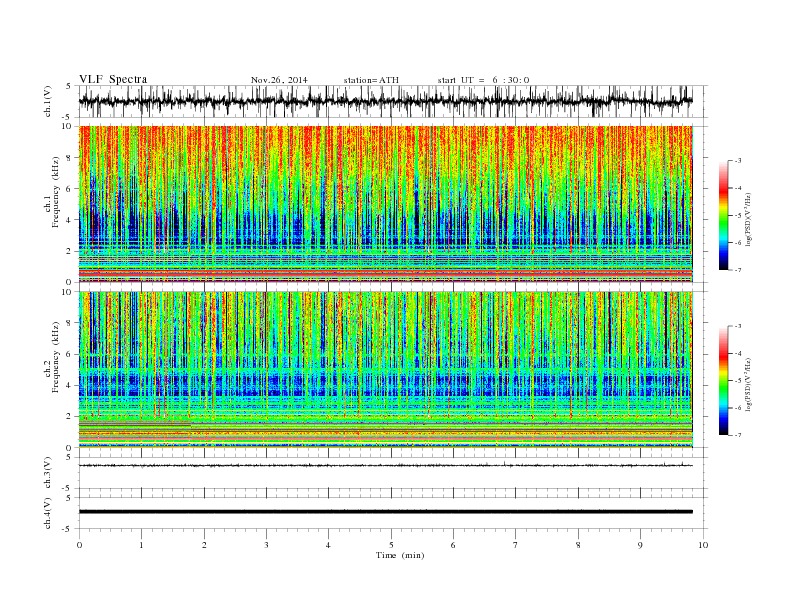This screenshot has width=792, height=612.
Task: Click the ch.1 "Frequency (kHz)" axis label
Action: click(x=56, y=192)
